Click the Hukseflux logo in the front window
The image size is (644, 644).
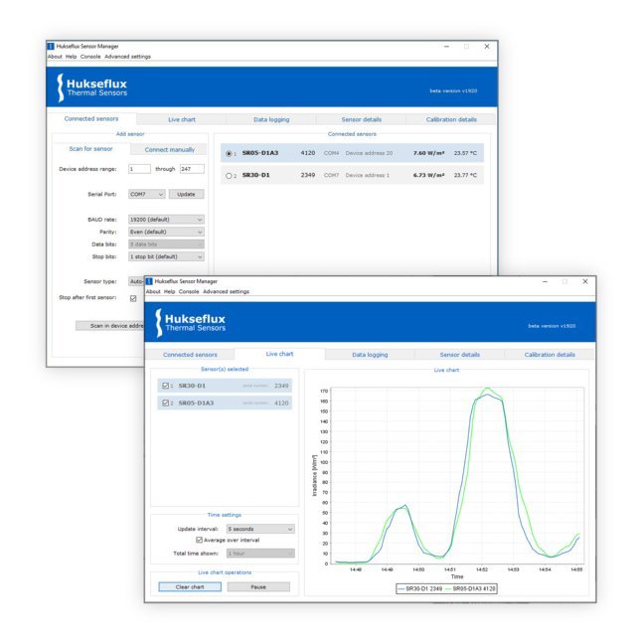189,322
